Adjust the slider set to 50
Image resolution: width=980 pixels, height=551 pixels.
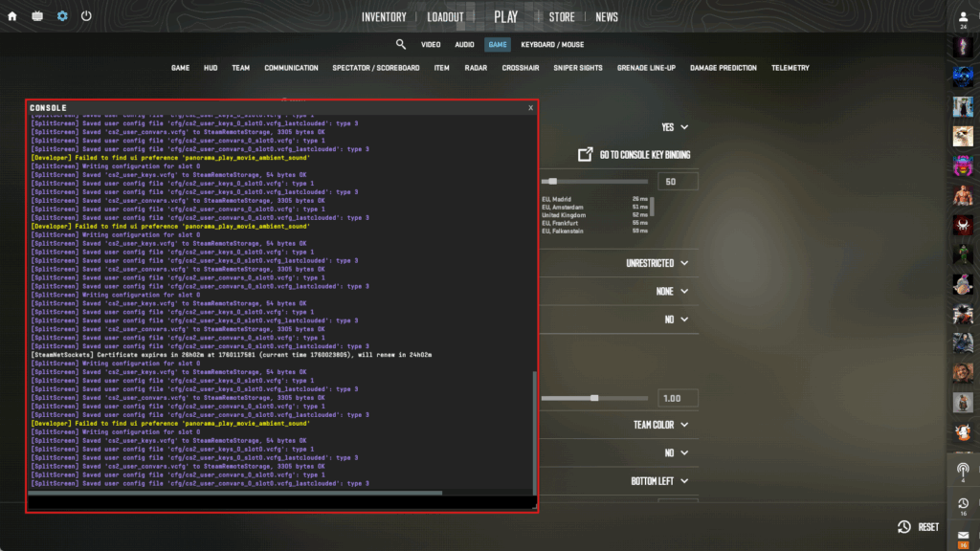click(x=594, y=182)
